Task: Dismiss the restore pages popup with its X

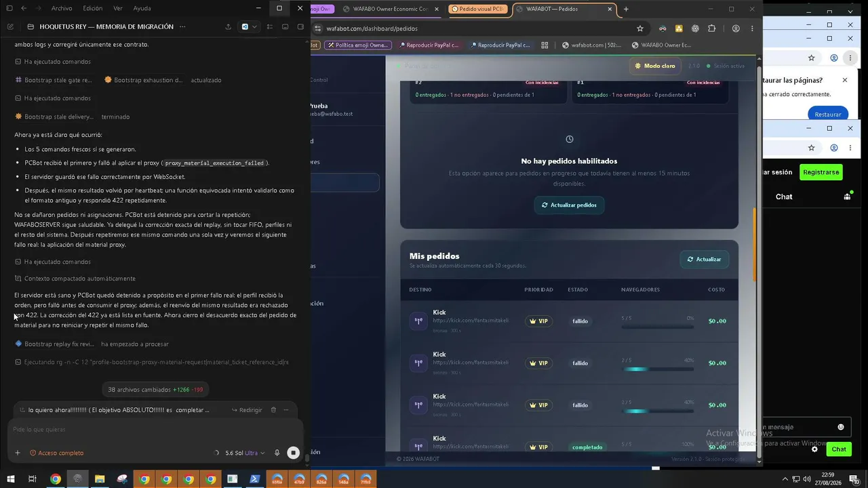Action: pyautogui.click(x=845, y=80)
